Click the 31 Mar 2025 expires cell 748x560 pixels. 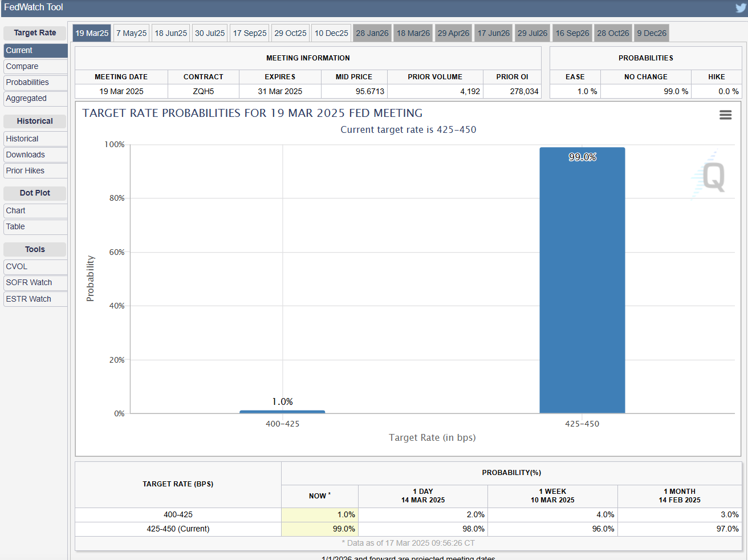coord(280,91)
